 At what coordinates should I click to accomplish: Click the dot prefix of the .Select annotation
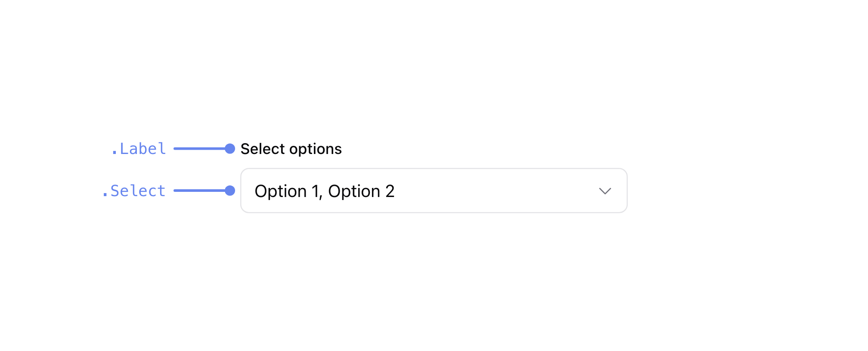point(105,195)
